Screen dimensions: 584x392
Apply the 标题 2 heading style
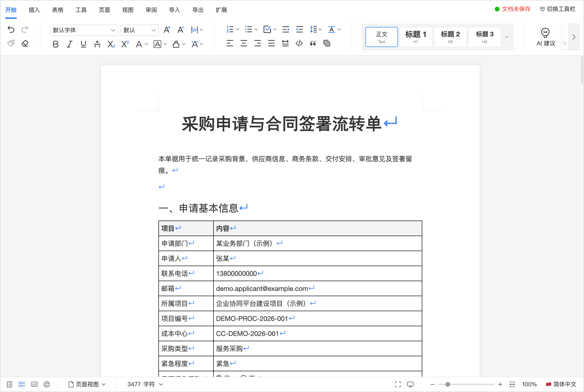[450, 37]
